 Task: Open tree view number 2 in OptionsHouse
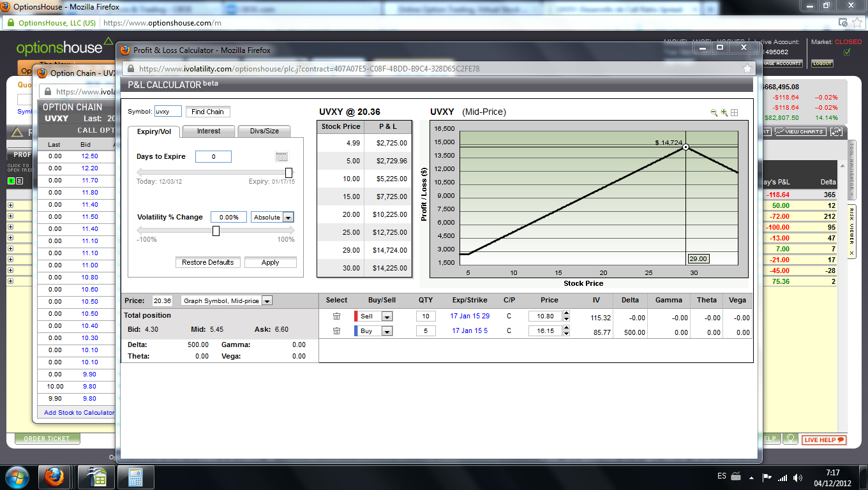19,181
